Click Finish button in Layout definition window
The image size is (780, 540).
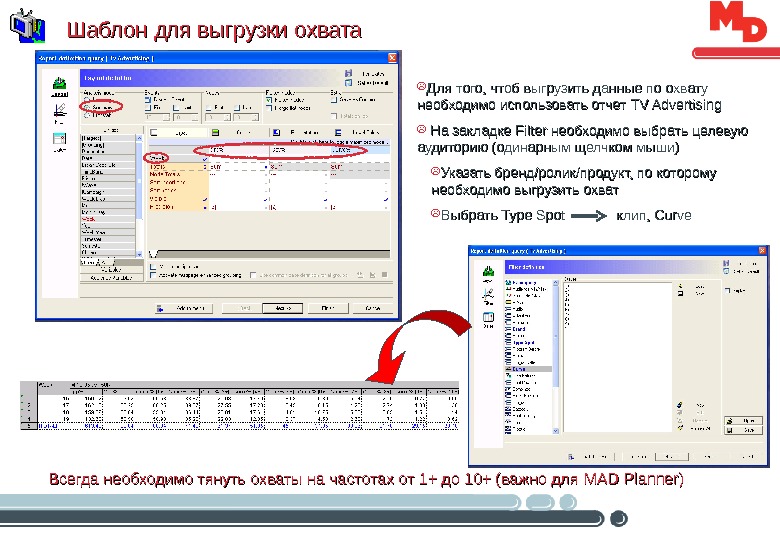(x=327, y=308)
